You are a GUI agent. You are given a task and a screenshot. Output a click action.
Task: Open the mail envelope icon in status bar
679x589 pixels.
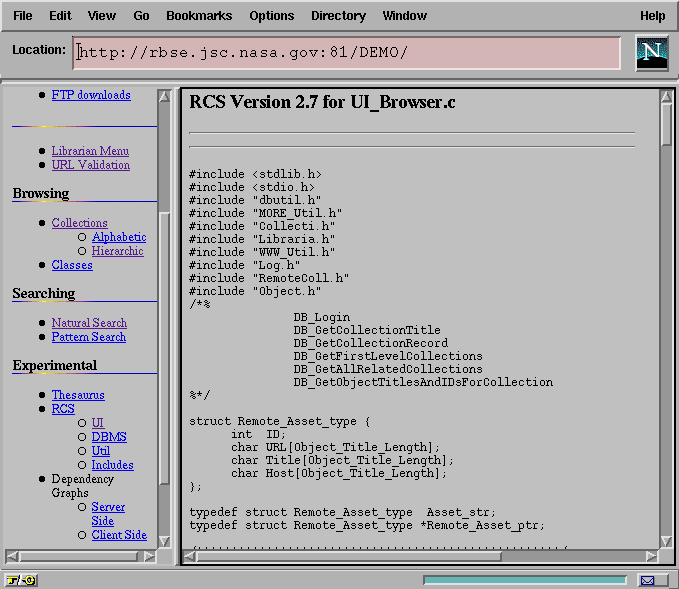(648, 580)
